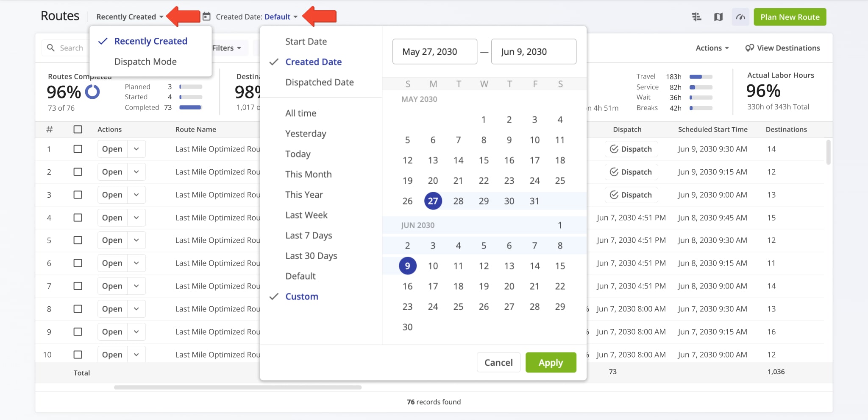Select the dashboard speedometer view icon
The width and height of the screenshot is (868, 420).
[740, 17]
